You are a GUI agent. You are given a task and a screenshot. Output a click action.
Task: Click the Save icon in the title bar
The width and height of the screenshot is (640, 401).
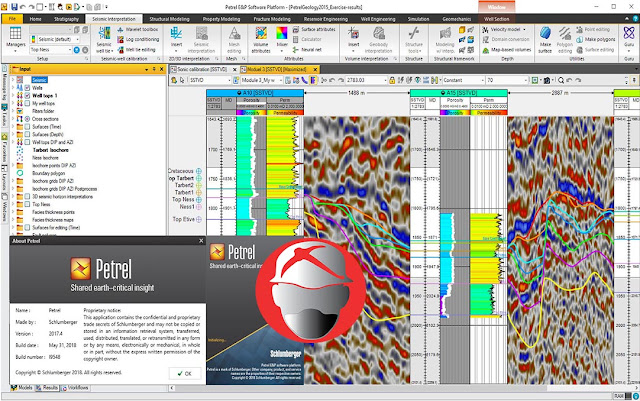[x=14, y=7]
